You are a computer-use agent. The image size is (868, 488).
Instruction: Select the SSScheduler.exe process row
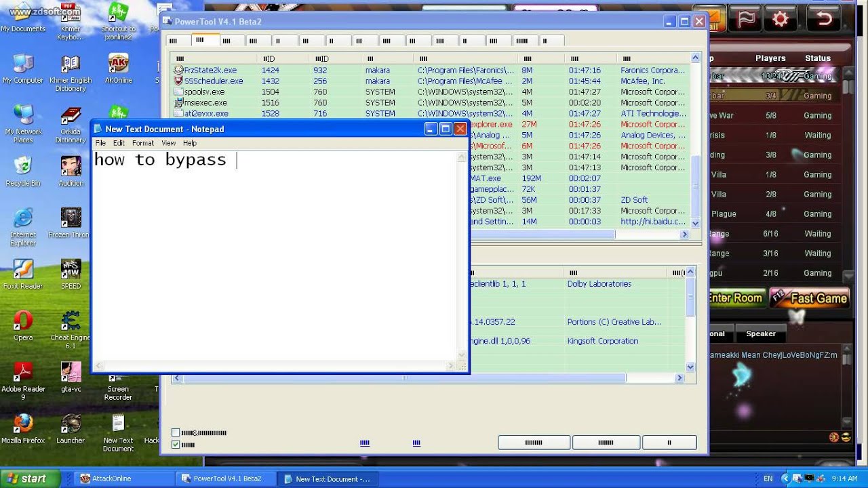[431, 81]
